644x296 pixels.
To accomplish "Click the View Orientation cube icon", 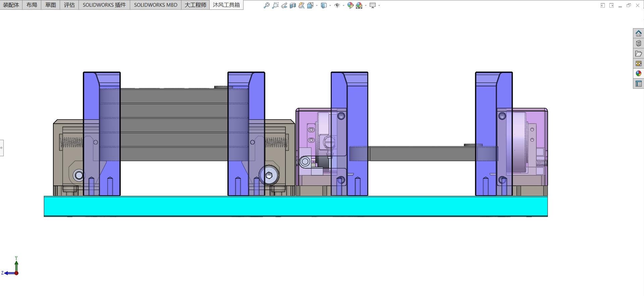I will point(310,5).
